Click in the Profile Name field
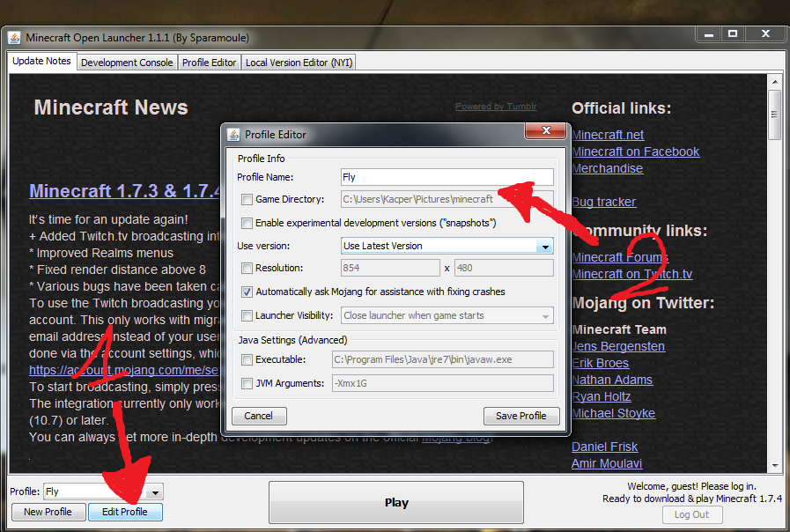The width and height of the screenshot is (790, 532). (x=447, y=177)
